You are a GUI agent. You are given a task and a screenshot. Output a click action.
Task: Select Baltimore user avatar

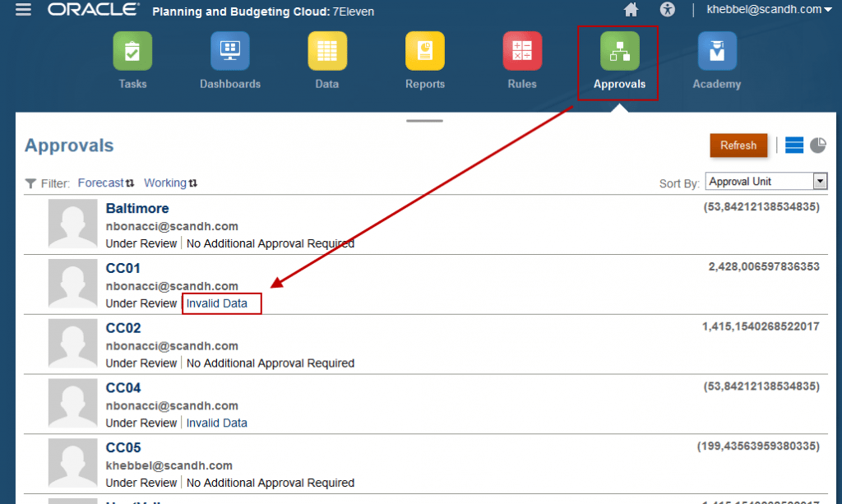[x=72, y=224]
